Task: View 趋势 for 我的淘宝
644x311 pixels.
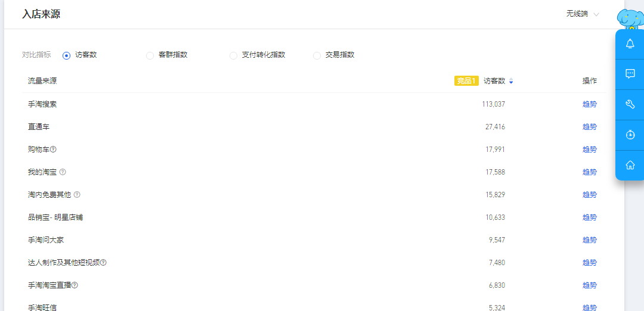Action: 589,172
